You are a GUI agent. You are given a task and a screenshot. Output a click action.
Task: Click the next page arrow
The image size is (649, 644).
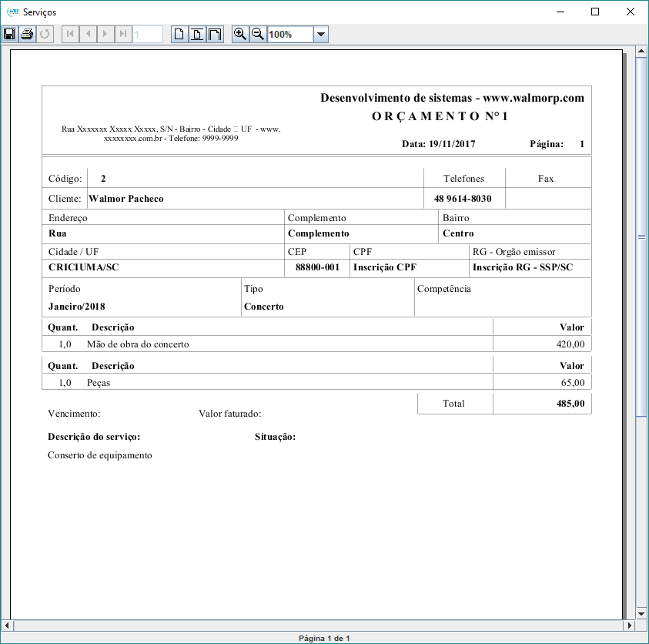105,34
